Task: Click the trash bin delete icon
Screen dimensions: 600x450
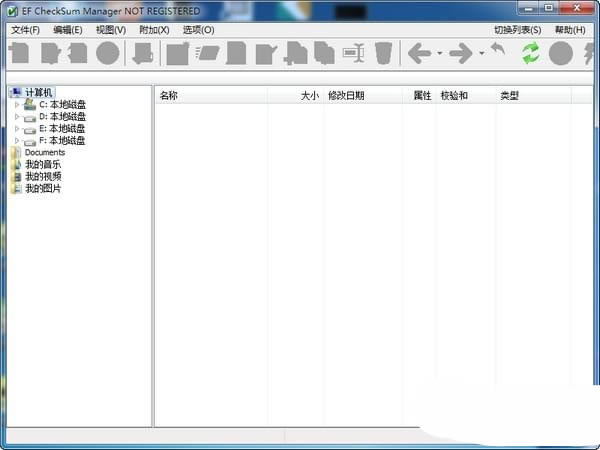Action: (383, 53)
